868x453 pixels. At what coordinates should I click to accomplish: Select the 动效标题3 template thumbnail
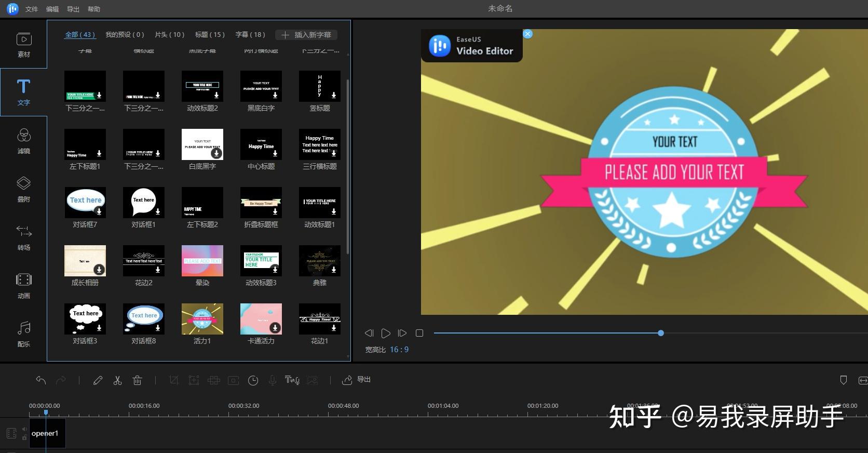click(261, 261)
